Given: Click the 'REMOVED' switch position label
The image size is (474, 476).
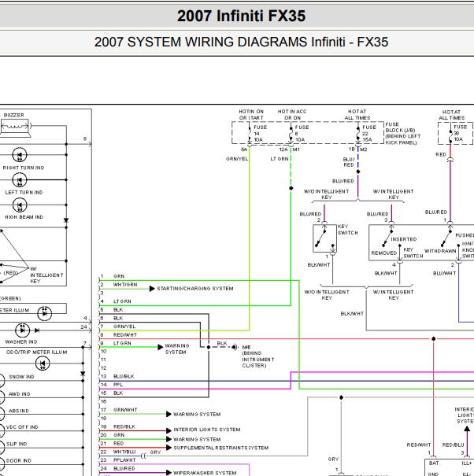Looking at the screenshot, I should [384, 253].
